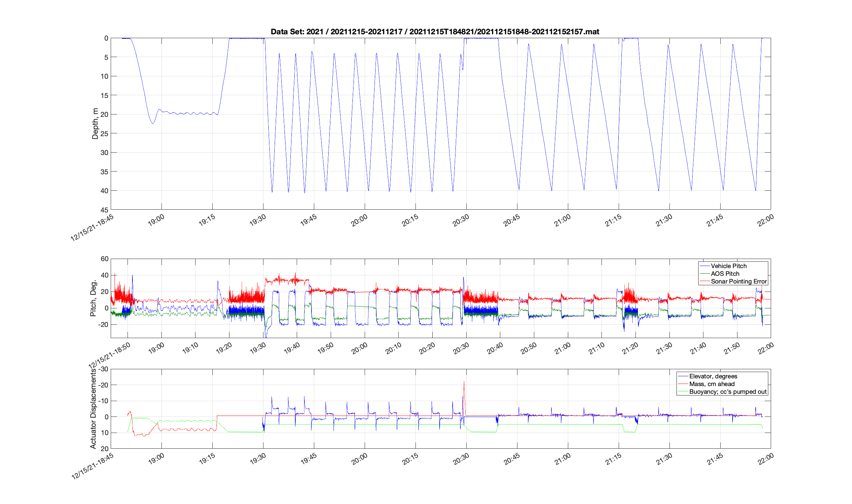Click the AOS Pitch legend entry
The height and width of the screenshot is (504, 852).
click(725, 274)
